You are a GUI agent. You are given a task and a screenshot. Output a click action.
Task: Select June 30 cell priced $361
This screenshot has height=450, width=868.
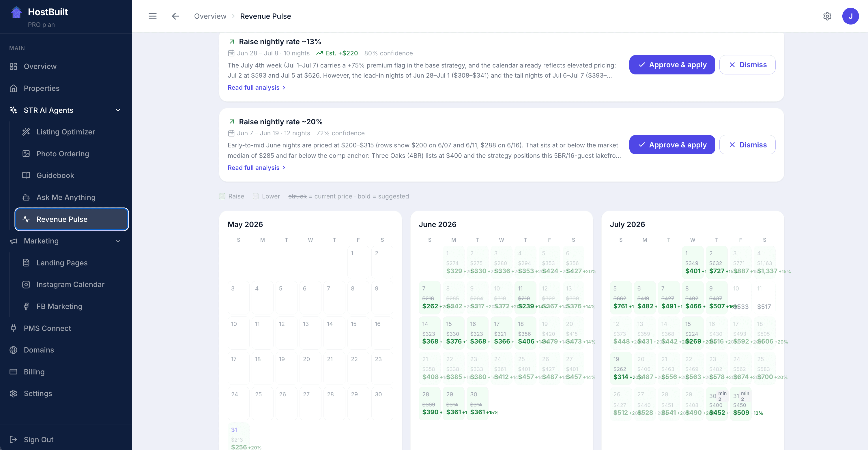(478, 404)
